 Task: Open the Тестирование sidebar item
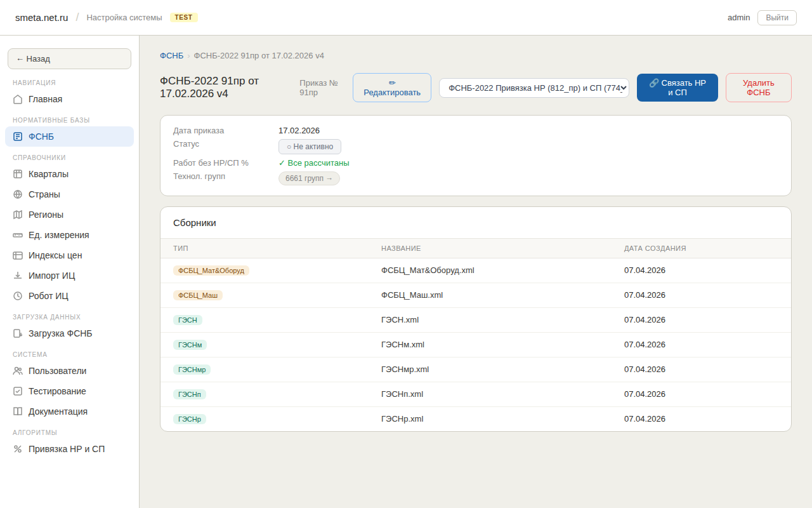[57, 391]
